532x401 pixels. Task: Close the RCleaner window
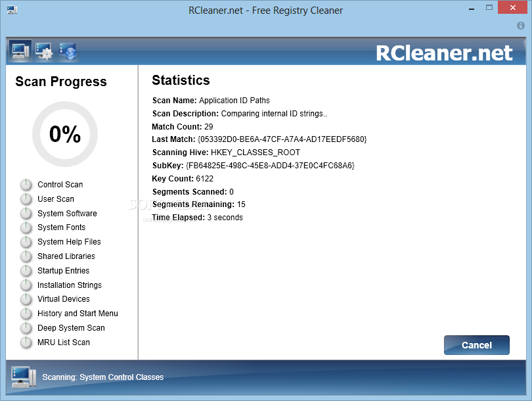point(513,7)
